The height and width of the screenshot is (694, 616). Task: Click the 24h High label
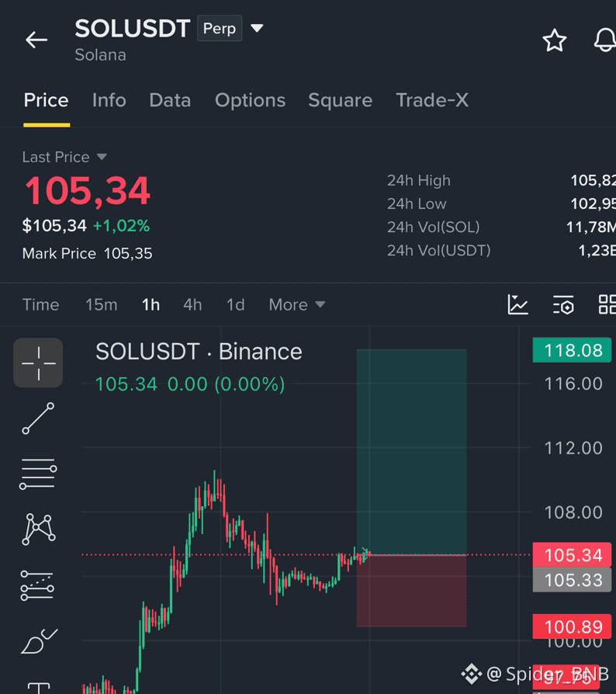coord(419,181)
